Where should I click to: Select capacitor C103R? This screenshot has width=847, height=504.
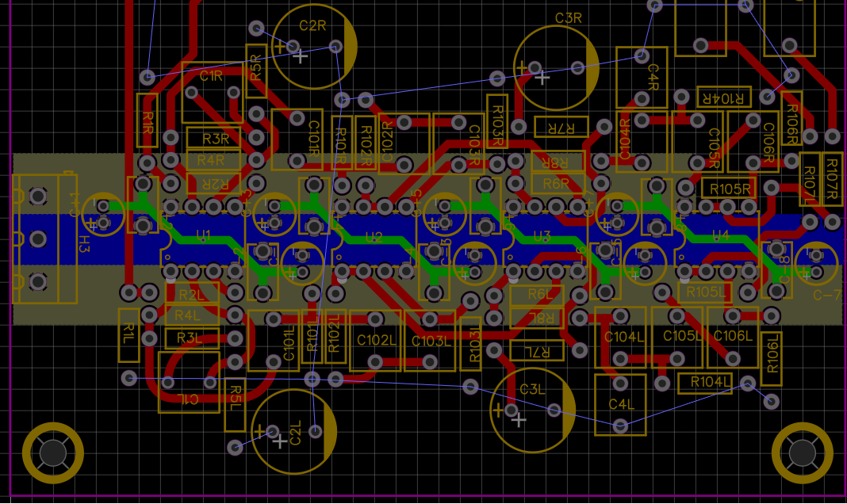458,143
